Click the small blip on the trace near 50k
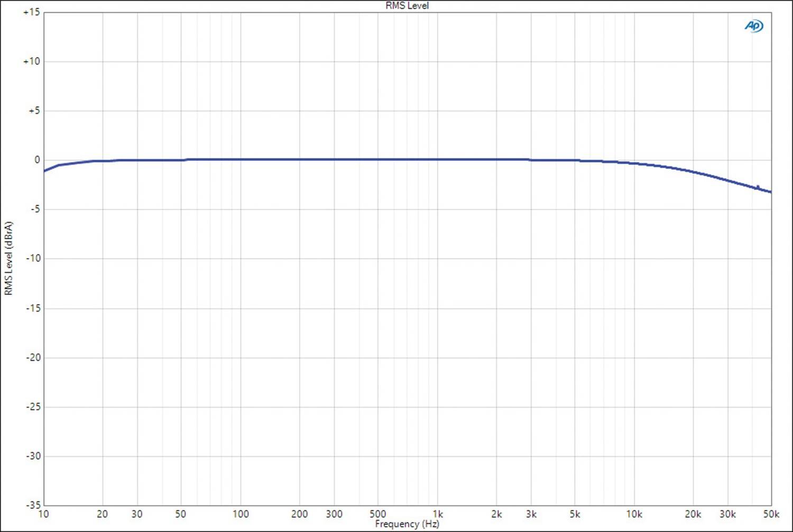The height and width of the screenshot is (532, 793). [758, 187]
